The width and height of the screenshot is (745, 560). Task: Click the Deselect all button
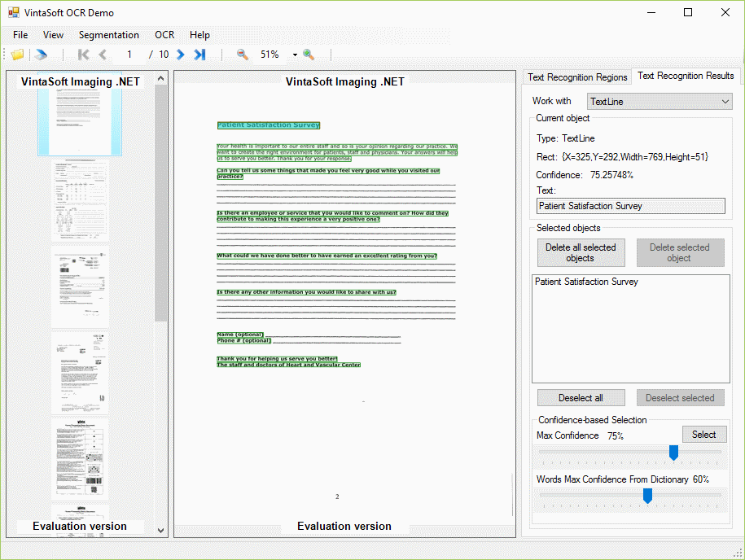click(x=581, y=398)
